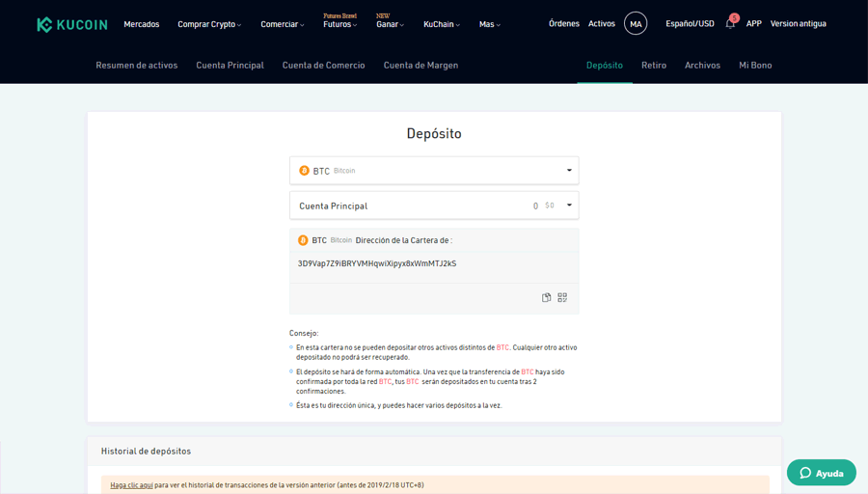
Task: Select the Mi Bono tab
Action: (755, 66)
